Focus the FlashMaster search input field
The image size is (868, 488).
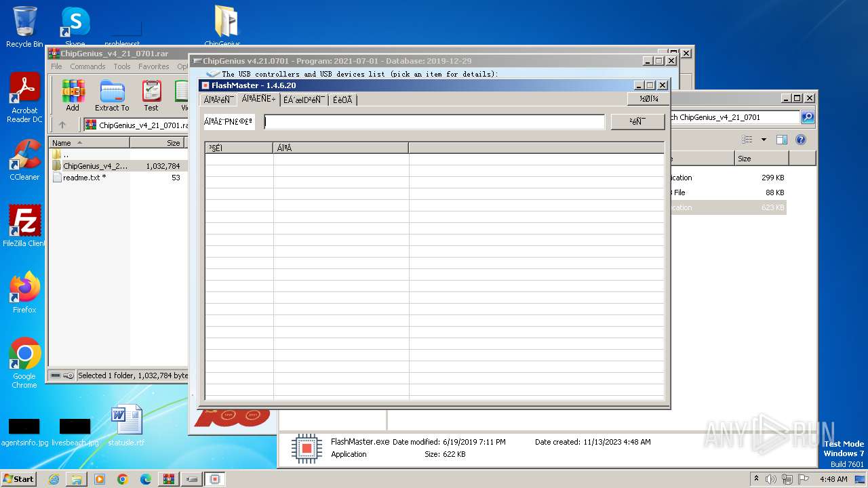(x=434, y=121)
